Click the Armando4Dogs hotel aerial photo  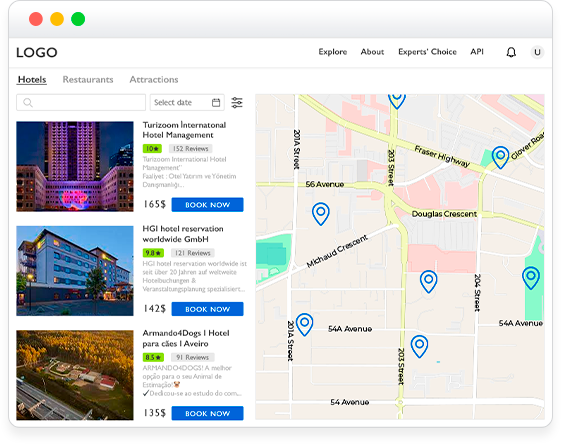tap(75, 375)
